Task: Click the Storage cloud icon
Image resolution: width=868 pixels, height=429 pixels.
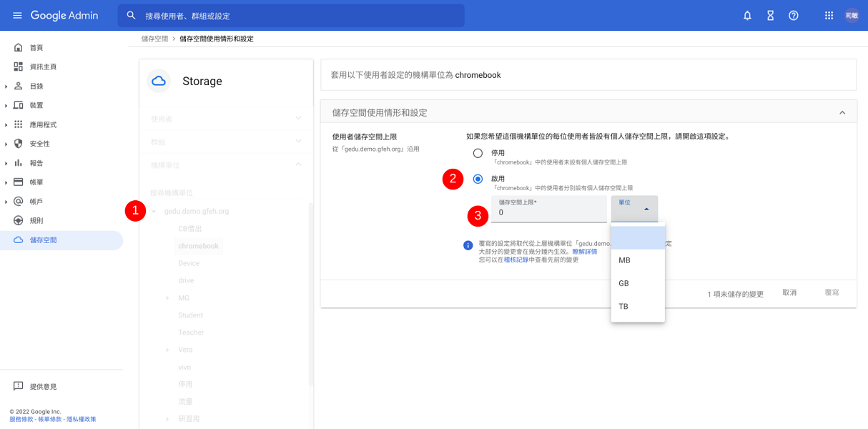Action: point(159,81)
